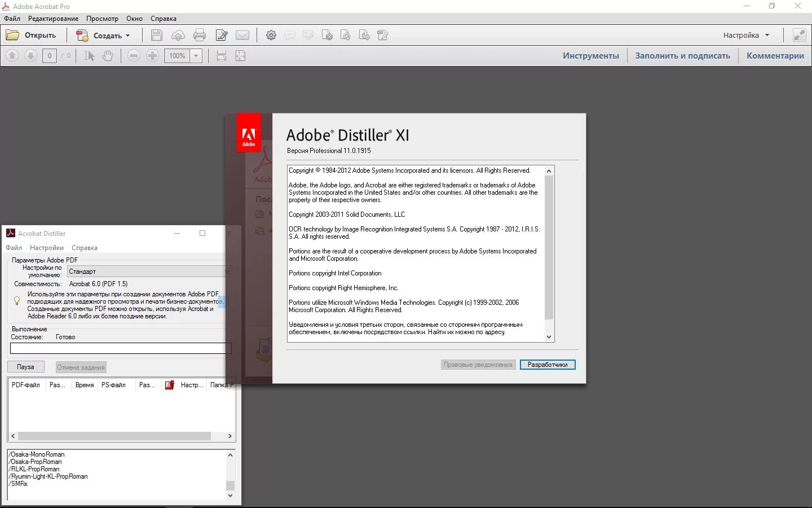Click the copyright text vertical scrollbar thumb
The width and height of the screenshot is (812, 508).
549,247
